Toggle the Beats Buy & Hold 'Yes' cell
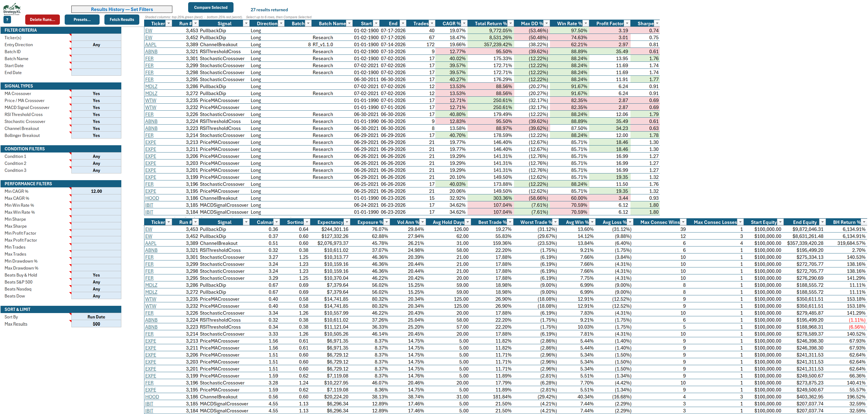The width and height of the screenshot is (868, 414). click(96, 275)
